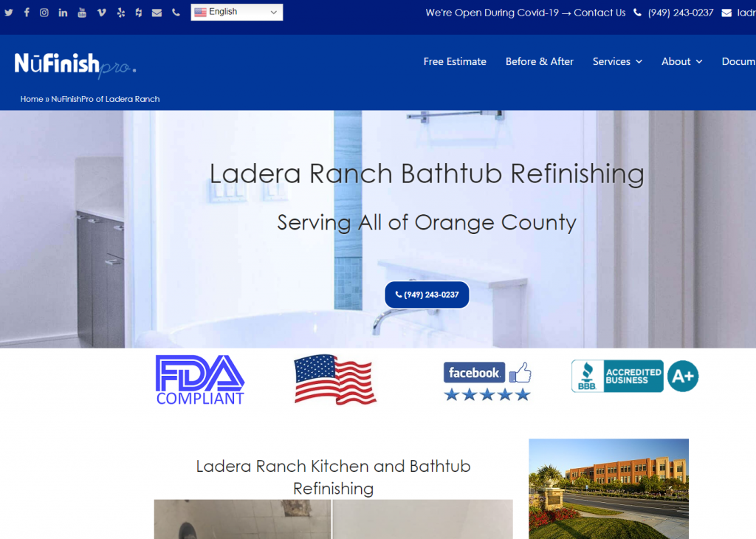Click the NuFinish Pro logo
756x539 pixels.
click(75, 65)
